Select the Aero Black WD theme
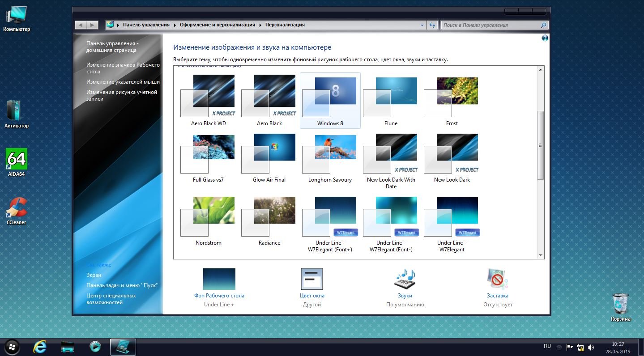The width and height of the screenshot is (644, 356). click(x=208, y=101)
